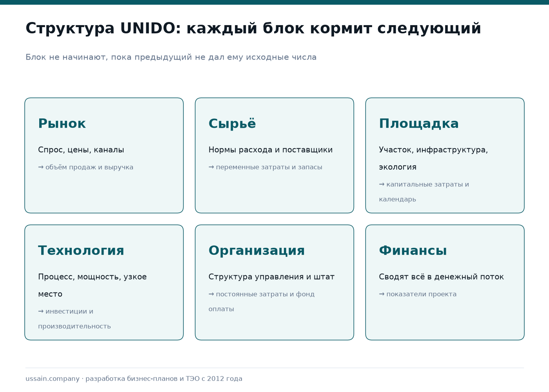Viewport: 549px width, 392px height.
Task: Click '→ переменные затраты и запасы' line
Action: [265, 167]
